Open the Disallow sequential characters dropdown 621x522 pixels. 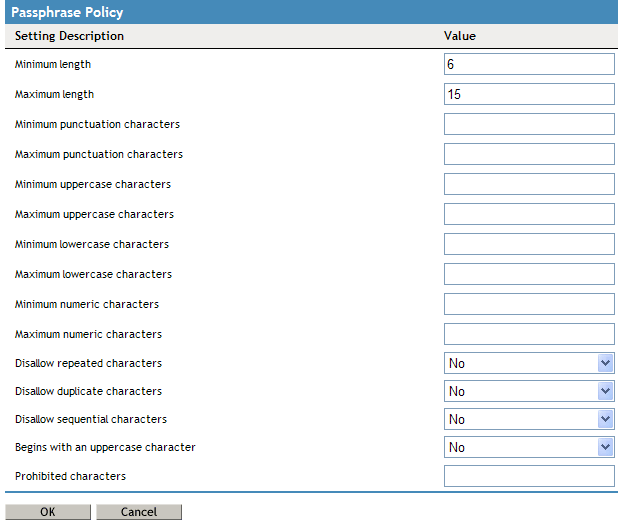click(x=529, y=419)
